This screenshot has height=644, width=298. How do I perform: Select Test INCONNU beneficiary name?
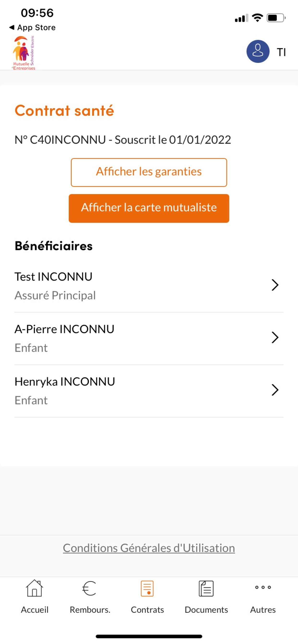click(53, 277)
